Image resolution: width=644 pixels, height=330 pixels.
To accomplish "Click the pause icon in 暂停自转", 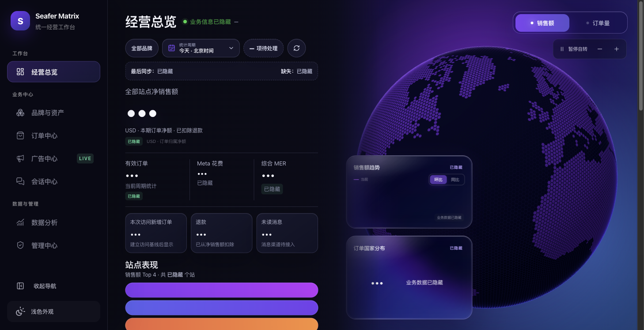I will click(562, 49).
